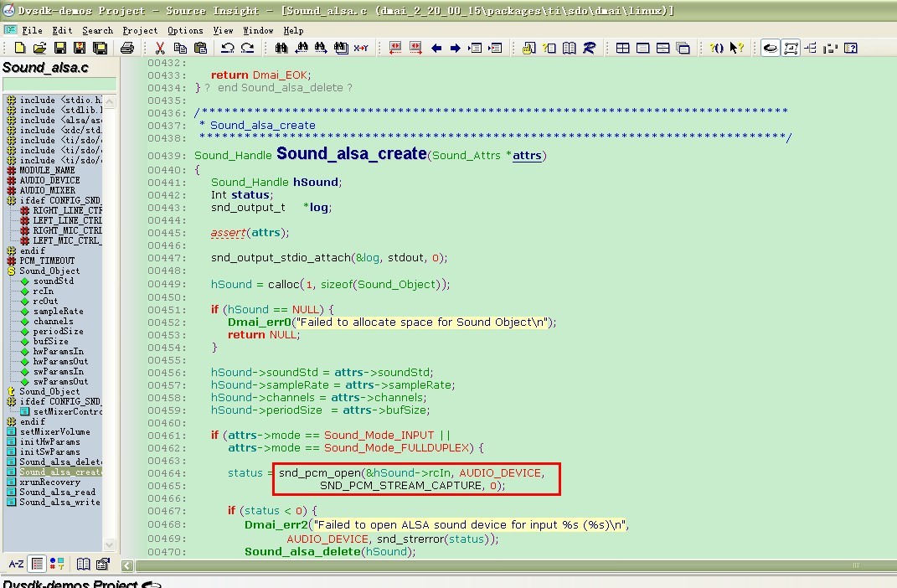Screen dimensions: 897x588
Task: Jump to Sound_alsa_write in symbol list
Action: click(59, 503)
